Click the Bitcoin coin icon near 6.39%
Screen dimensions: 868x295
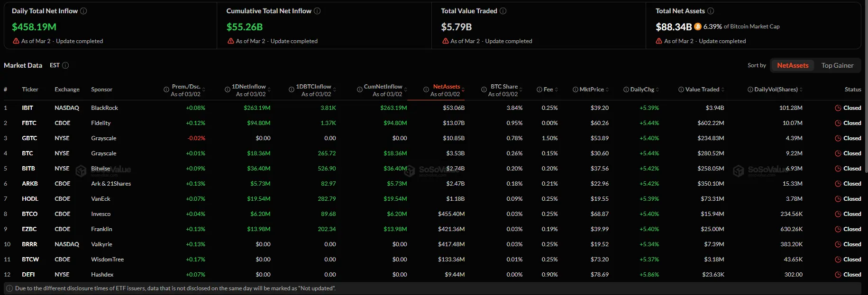click(698, 27)
